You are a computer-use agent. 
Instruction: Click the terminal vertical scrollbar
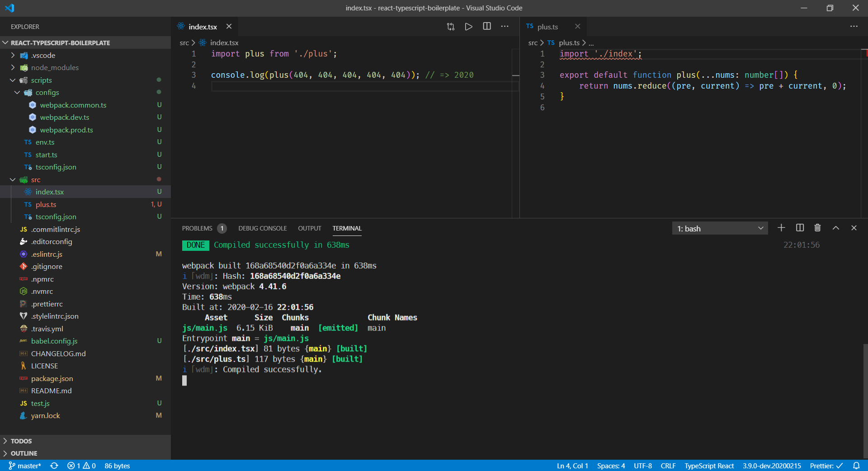click(x=865, y=400)
